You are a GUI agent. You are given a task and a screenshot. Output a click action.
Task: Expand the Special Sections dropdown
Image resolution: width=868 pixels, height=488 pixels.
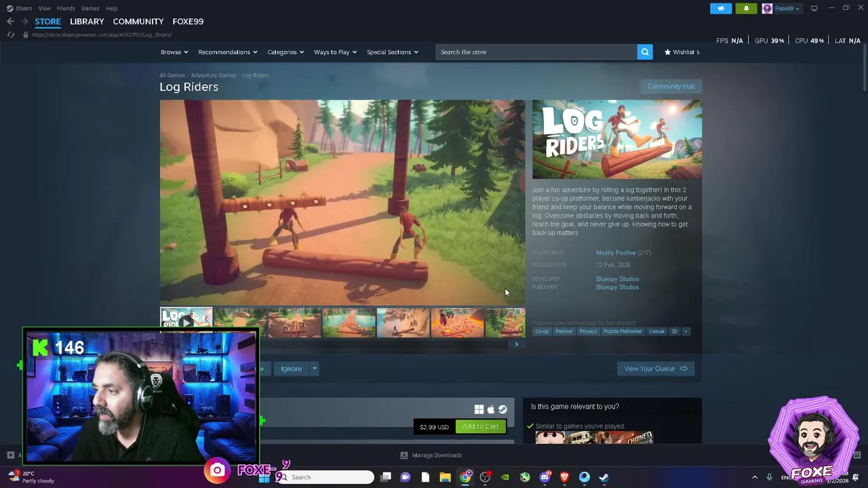coord(393,52)
